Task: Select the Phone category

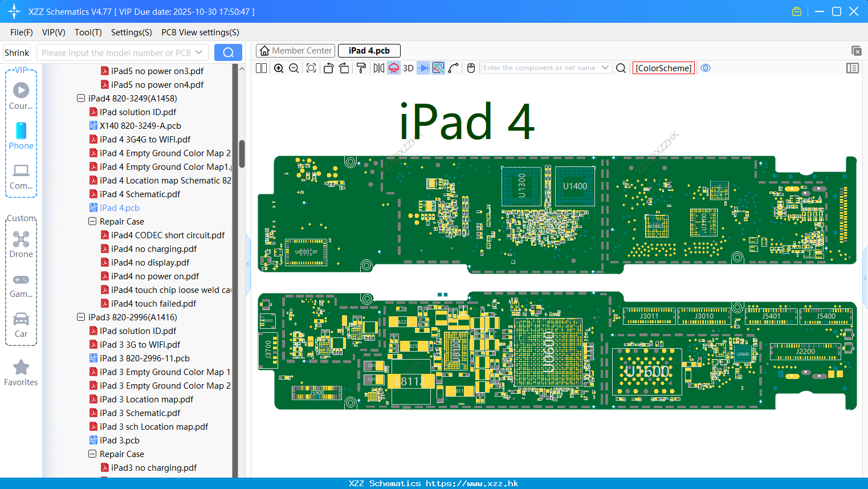Action: pos(21,136)
